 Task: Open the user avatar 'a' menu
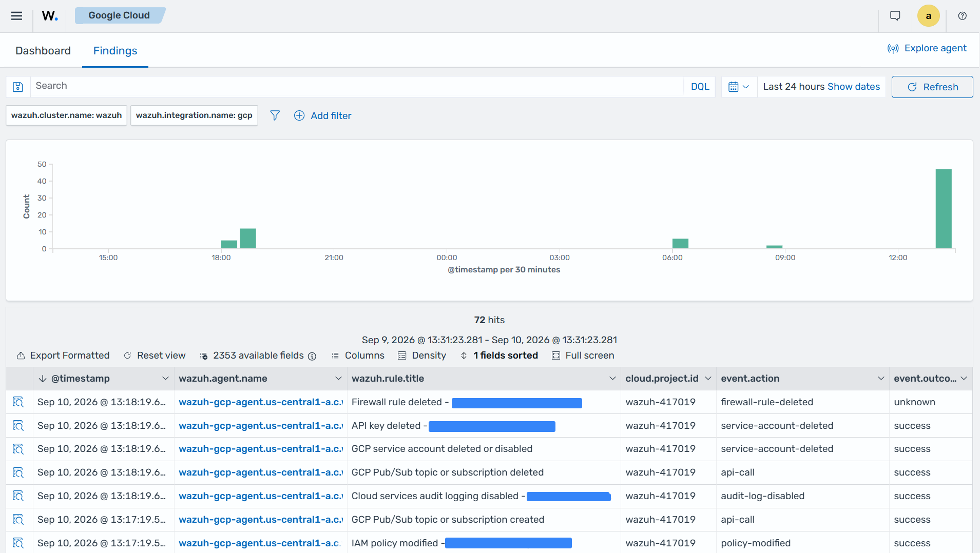[928, 16]
